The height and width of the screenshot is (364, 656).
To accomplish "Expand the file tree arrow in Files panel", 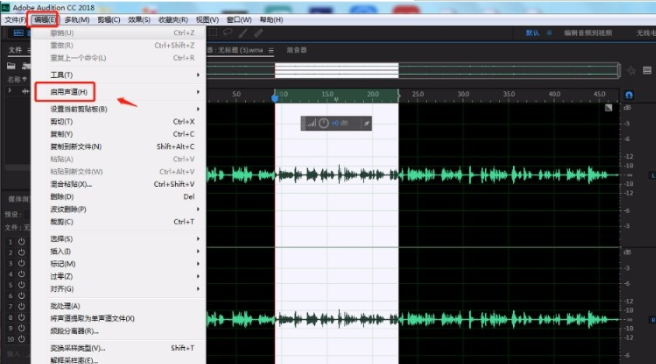I will pyautogui.click(x=10, y=90).
